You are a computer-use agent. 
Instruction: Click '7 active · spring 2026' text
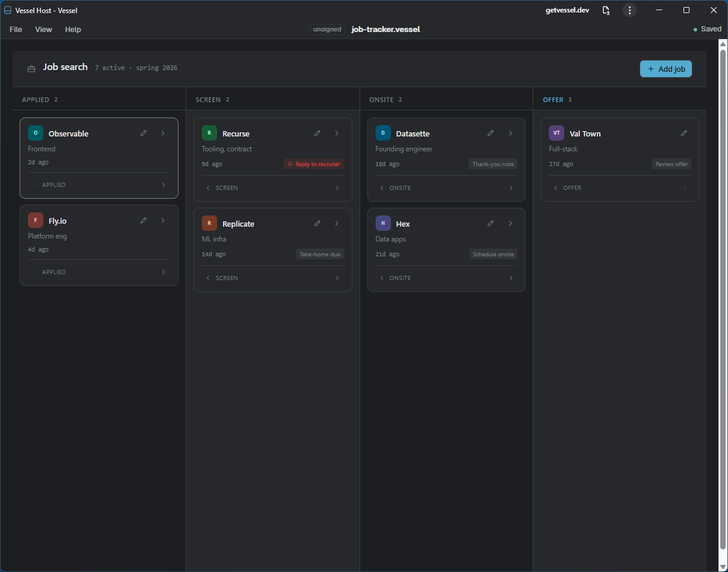coord(136,68)
